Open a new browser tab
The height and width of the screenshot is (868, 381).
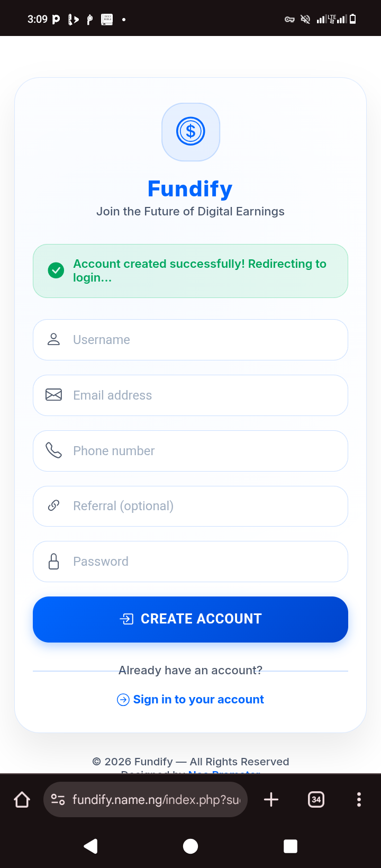271,799
